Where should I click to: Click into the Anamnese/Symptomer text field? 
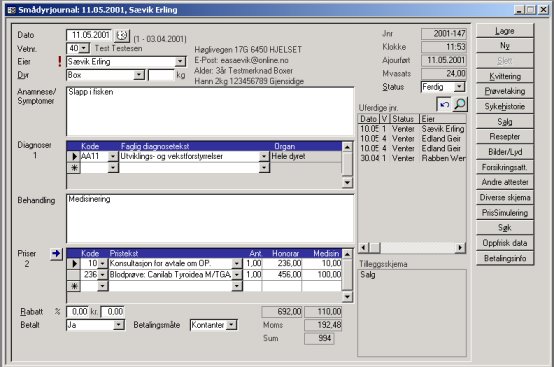point(210,111)
